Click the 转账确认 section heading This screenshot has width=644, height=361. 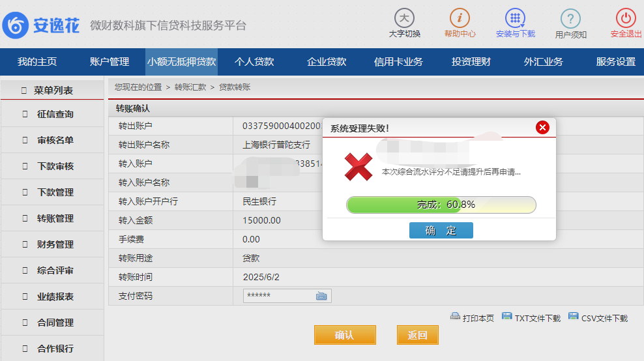(x=133, y=108)
